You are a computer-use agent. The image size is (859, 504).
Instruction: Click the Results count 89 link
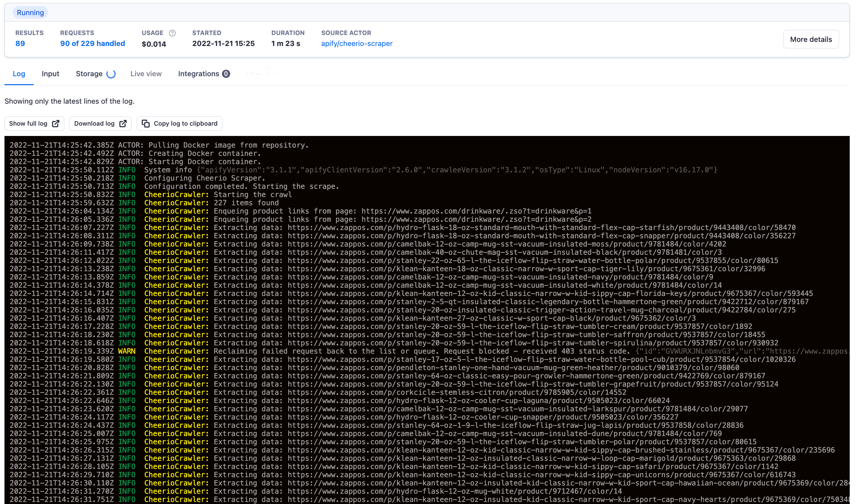(20, 43)
